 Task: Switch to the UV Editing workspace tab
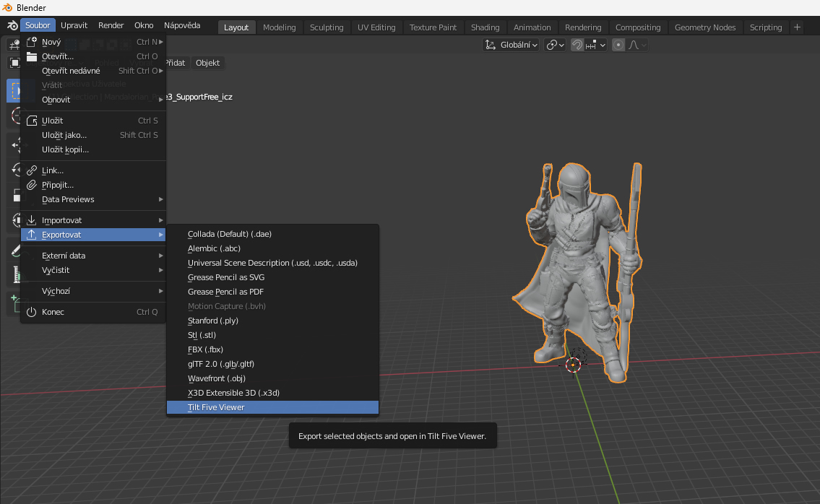(x=376, y=27)
